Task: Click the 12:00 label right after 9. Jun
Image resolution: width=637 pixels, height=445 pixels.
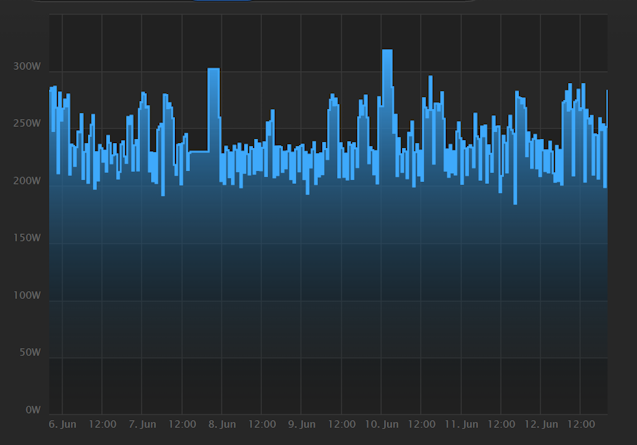Action: point(342,424)
